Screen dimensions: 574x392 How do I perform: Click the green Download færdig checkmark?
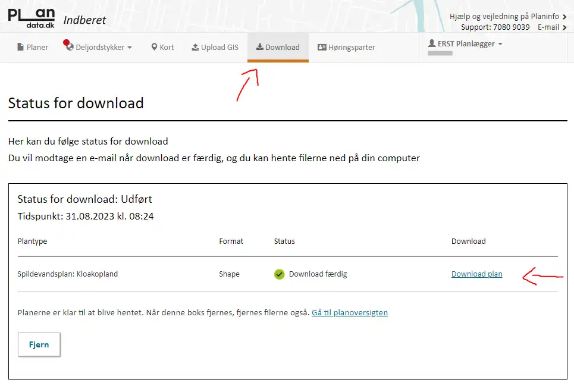pos(280,274)
